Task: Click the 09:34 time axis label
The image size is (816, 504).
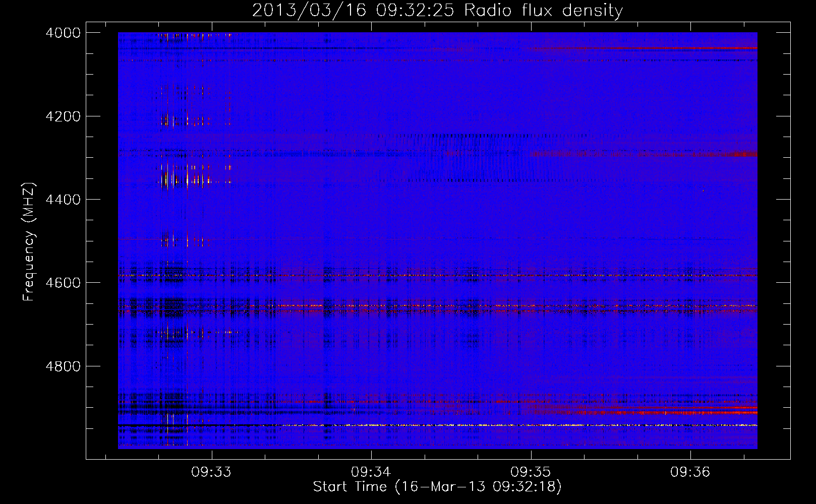Action: [x=371, y=472]
